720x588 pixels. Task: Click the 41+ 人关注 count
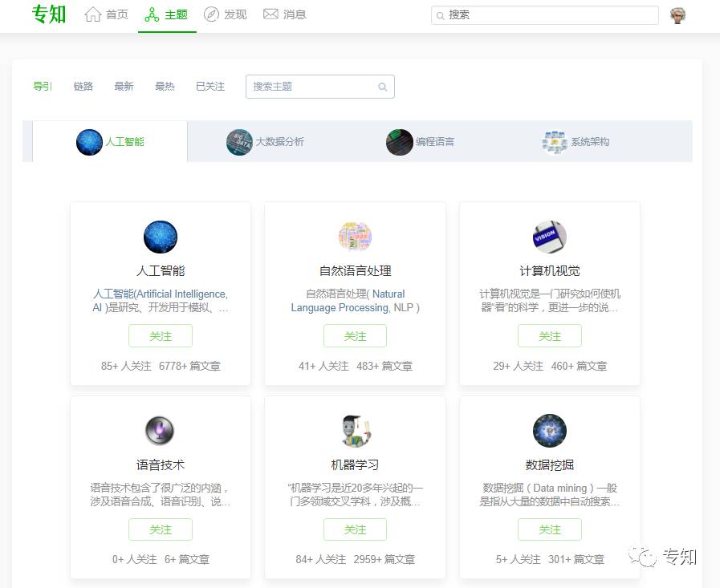pyautogui.click(x=323, y=366)
